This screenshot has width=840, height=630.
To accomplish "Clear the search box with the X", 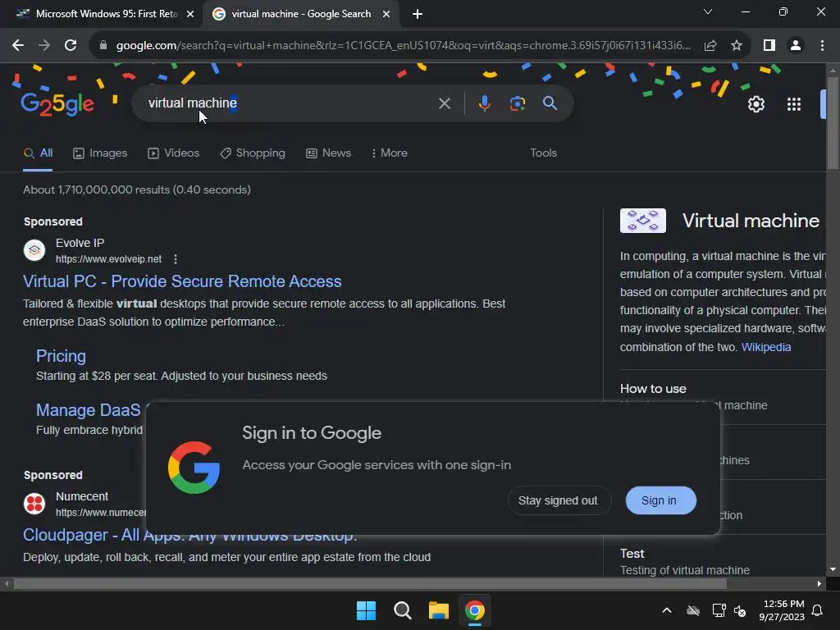I will click(x=444, y=103).
